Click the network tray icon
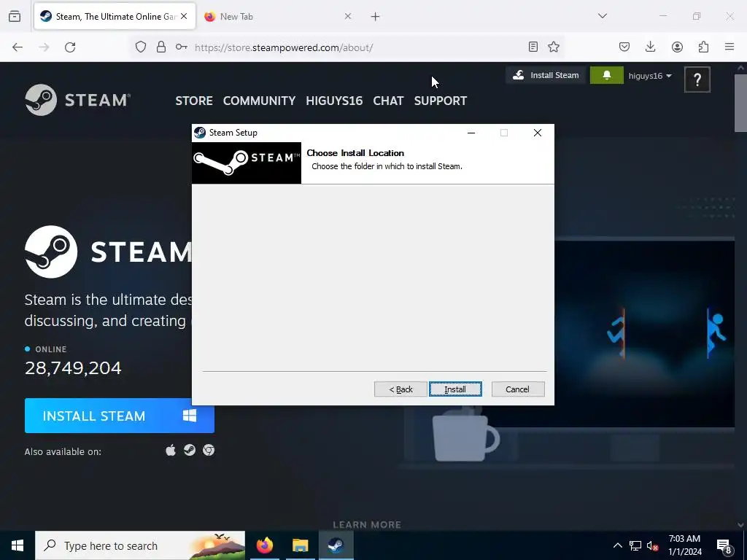This screenshot has height=560, width=747. [635, 545]
